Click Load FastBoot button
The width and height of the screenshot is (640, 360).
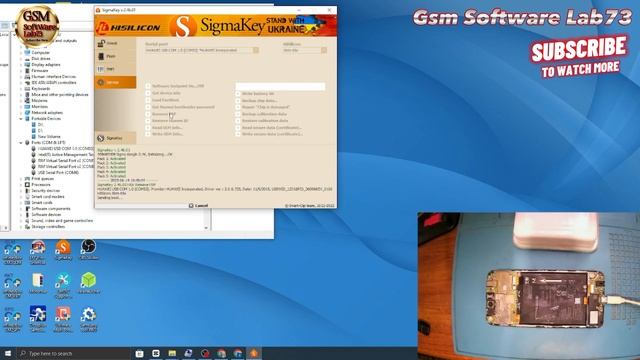click(162, 100)
